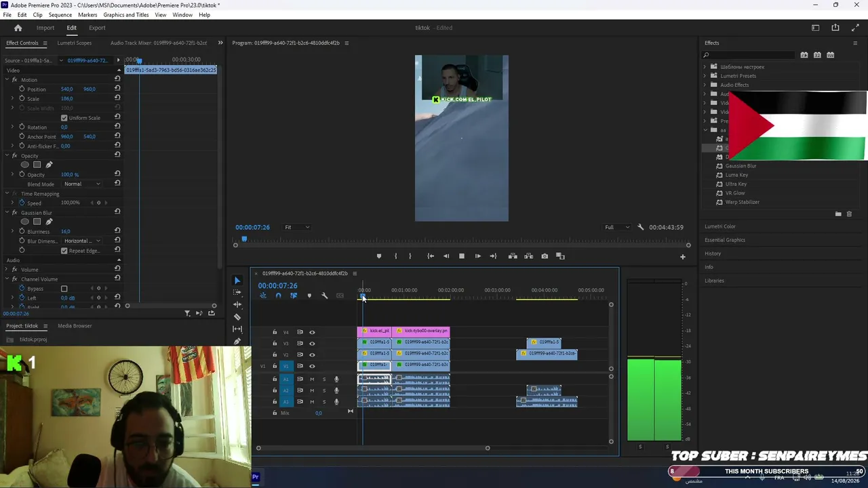Select the Slip tool
This screenshot has width=868, height=488.
pyautogui.click(x=237, y=329)
